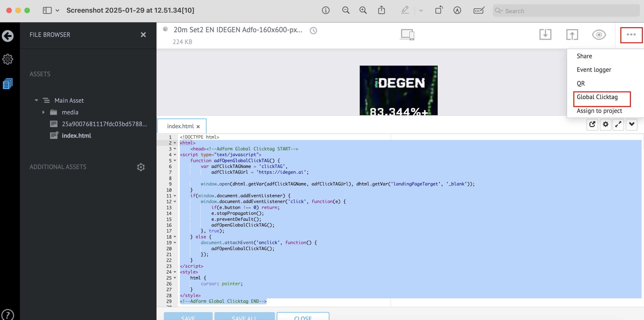This screenshot has width=644, height=320.
Task: Expand the media folder
Action: (x=44, y=112)
